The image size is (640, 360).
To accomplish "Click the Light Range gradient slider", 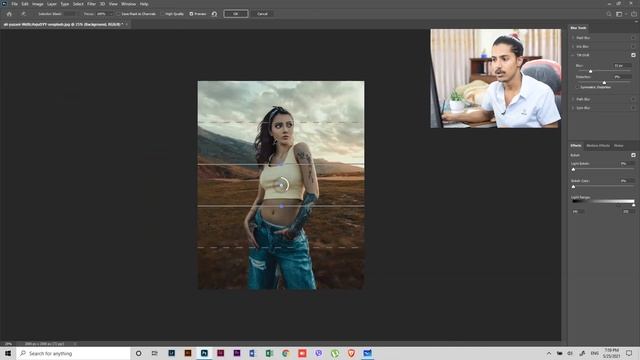I will 603,202.
